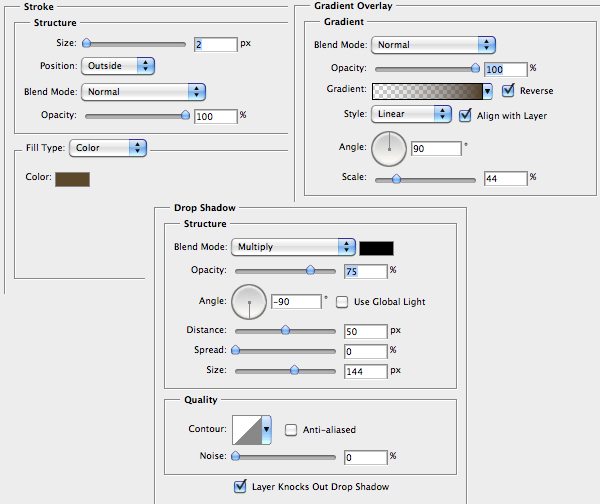Open the Gradient Overlay Blend Mode dropdown
The height and width of the screenshot is (504, 600).
434,45
